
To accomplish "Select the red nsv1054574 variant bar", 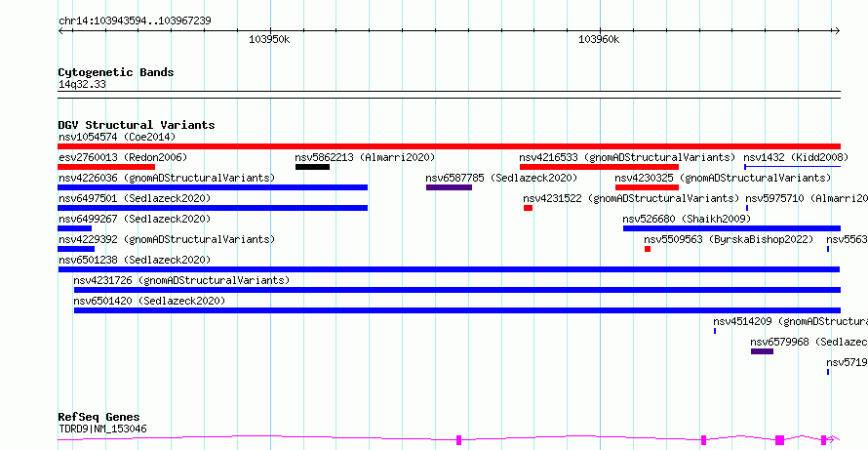I will tap(449, 146).
